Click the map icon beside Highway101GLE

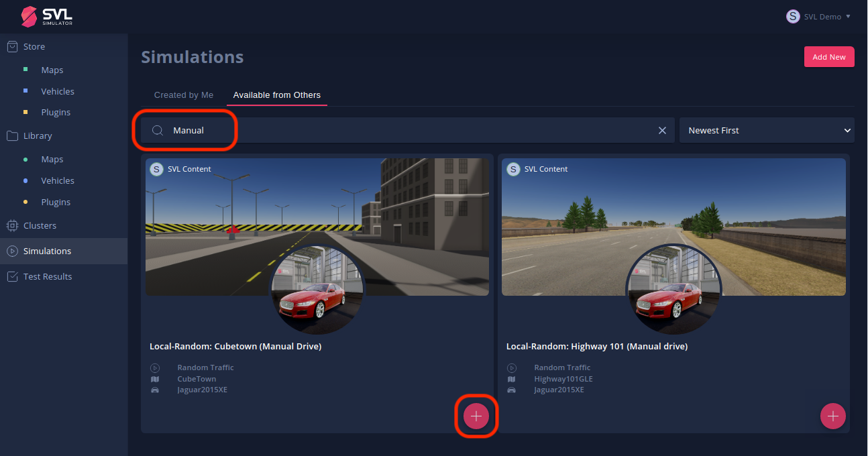tap(512, 379)
